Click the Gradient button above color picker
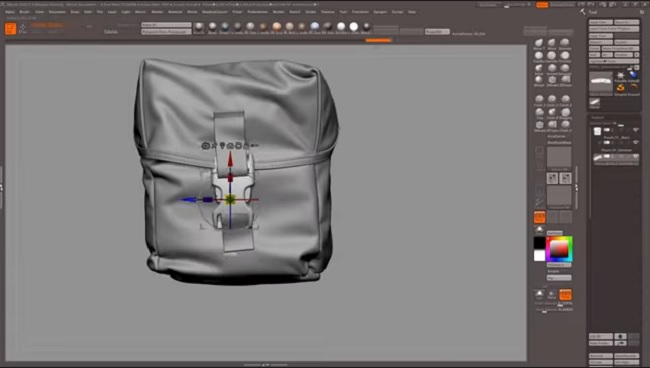The height and width of the screenshot is (368, 650). tap(555, 233)
